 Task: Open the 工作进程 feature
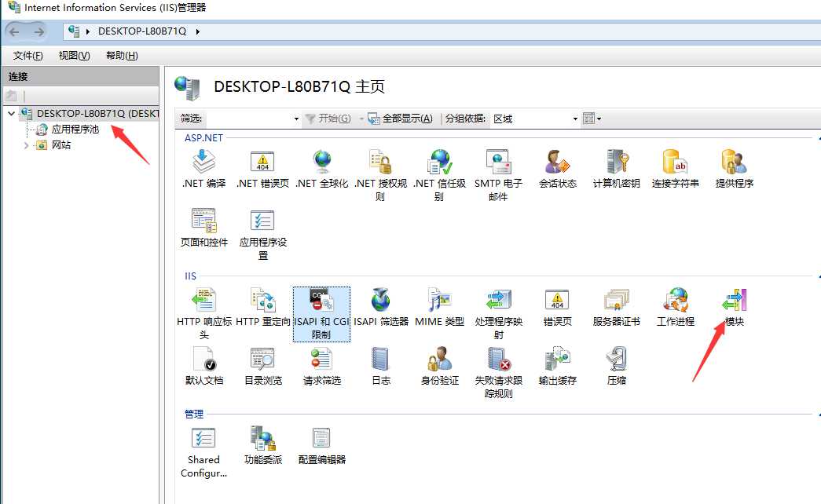[x=676, y=308]
